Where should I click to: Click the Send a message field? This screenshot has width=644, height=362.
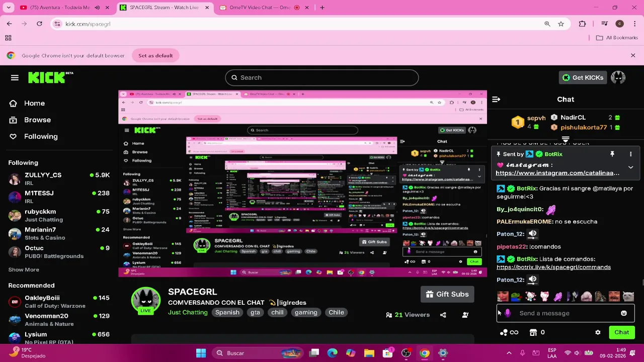click(565, 313)
